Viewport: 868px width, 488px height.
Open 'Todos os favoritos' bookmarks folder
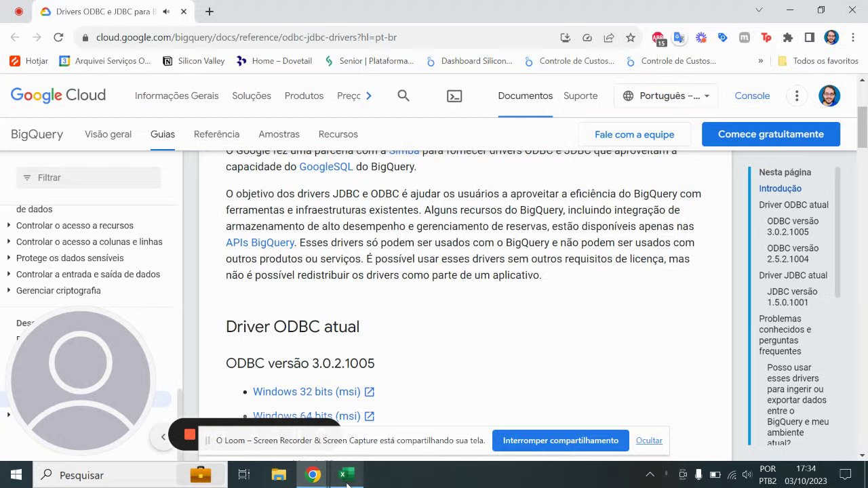point(818,61)
